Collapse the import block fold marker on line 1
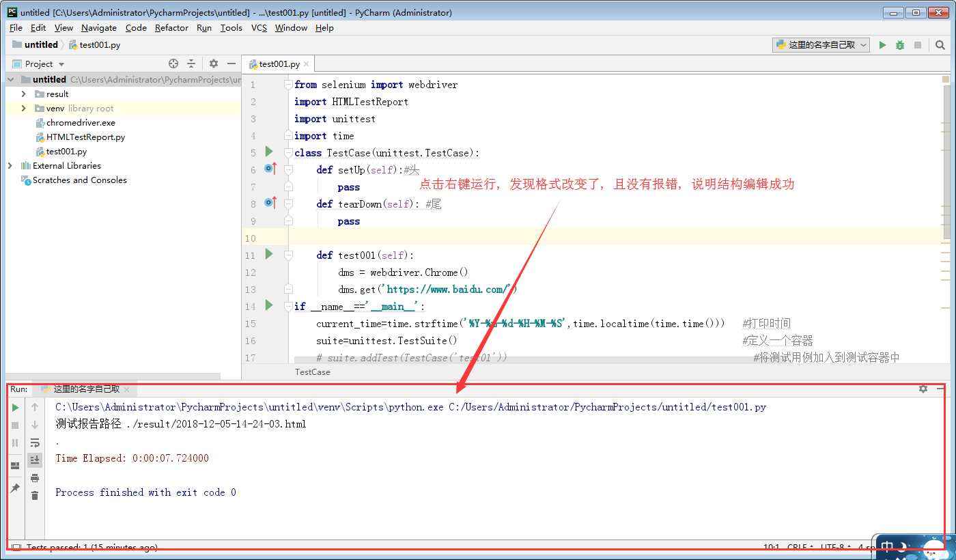This screenshot has width=956, height=560. click(288, 85)
